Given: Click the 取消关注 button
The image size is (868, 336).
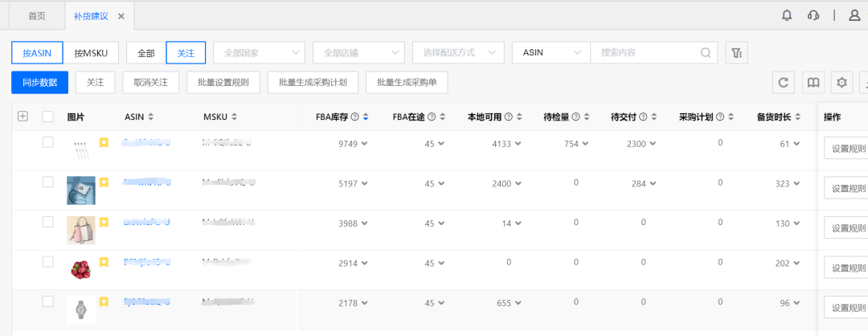Looking at the screenshot, I should click(150, 83).
